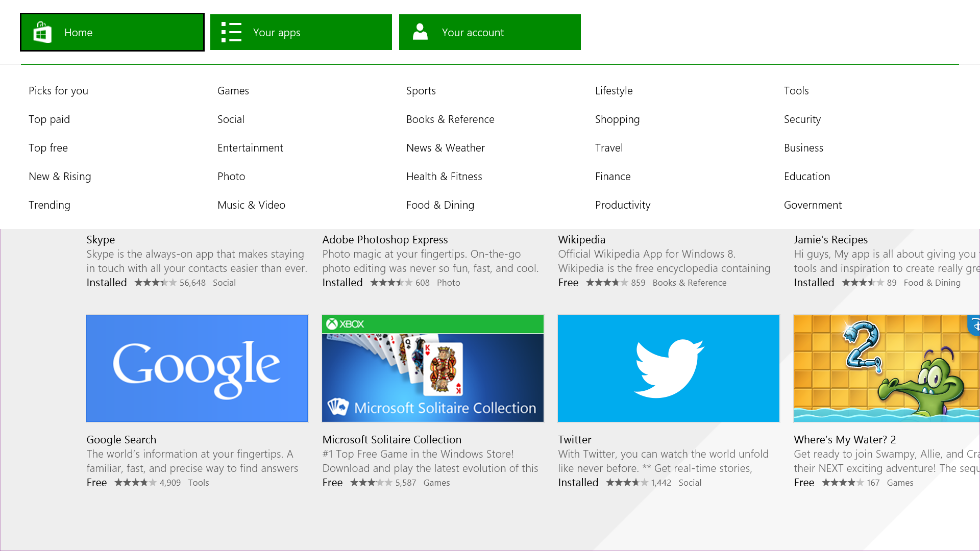Image resolution: width=980 pixels, height=551 pixels.
Task: Open the Top paid list
Action: click(49, 119)
